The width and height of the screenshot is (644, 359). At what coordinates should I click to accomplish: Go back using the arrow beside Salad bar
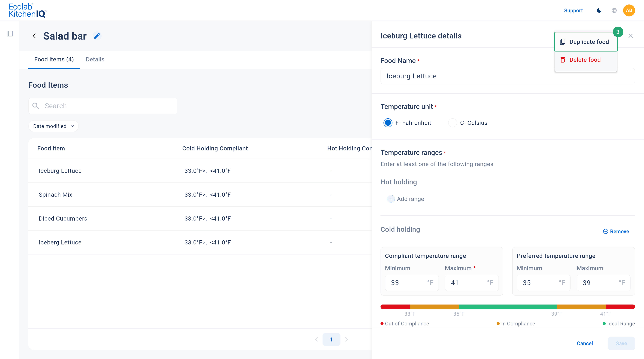pos(34,36)
